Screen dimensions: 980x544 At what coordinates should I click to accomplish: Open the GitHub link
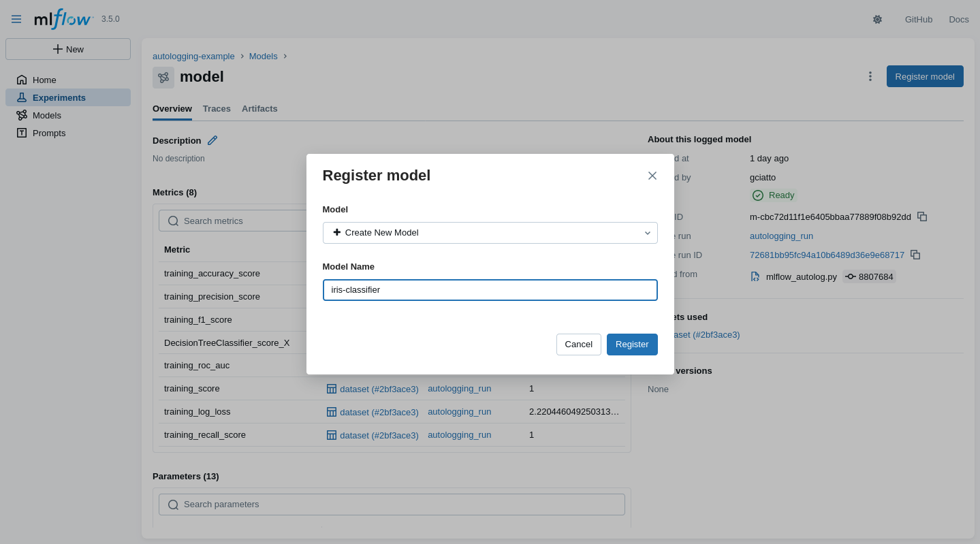tap(918, 19)
